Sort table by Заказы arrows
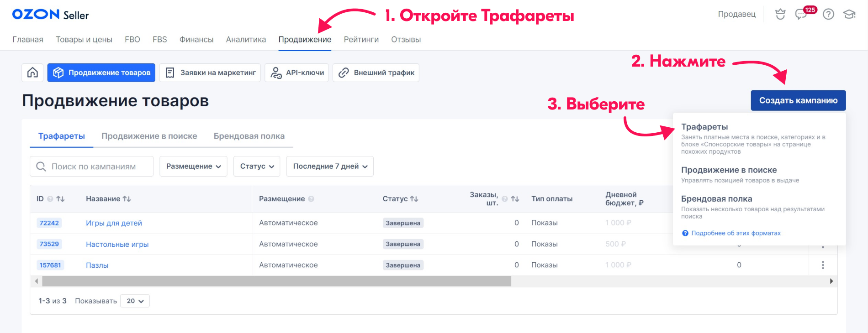 pos(515,199)
